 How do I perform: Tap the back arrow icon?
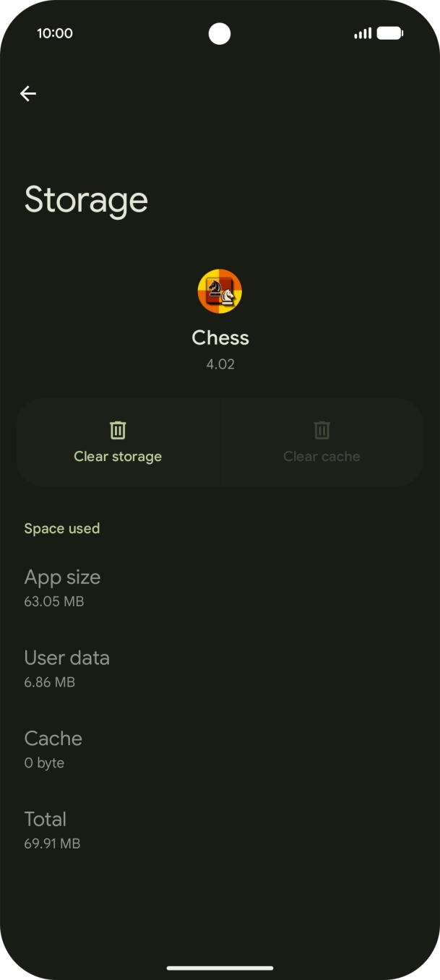coord(28,93)
